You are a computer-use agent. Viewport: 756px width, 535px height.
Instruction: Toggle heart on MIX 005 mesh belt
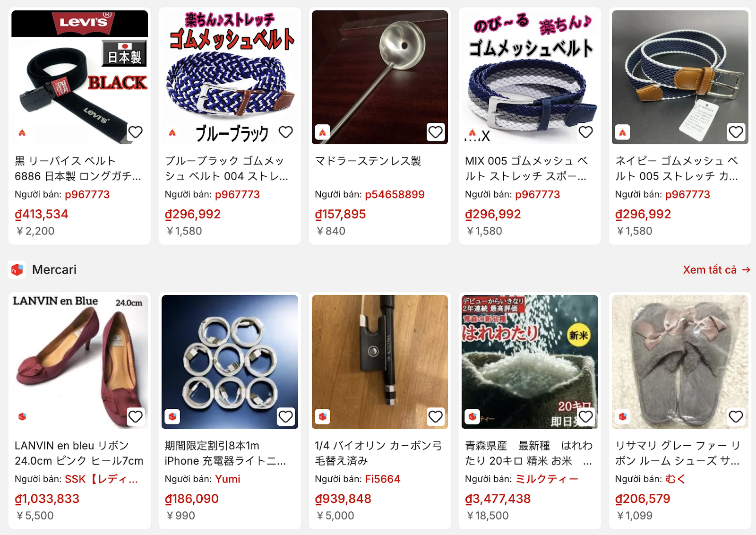(x=585, y=132)
